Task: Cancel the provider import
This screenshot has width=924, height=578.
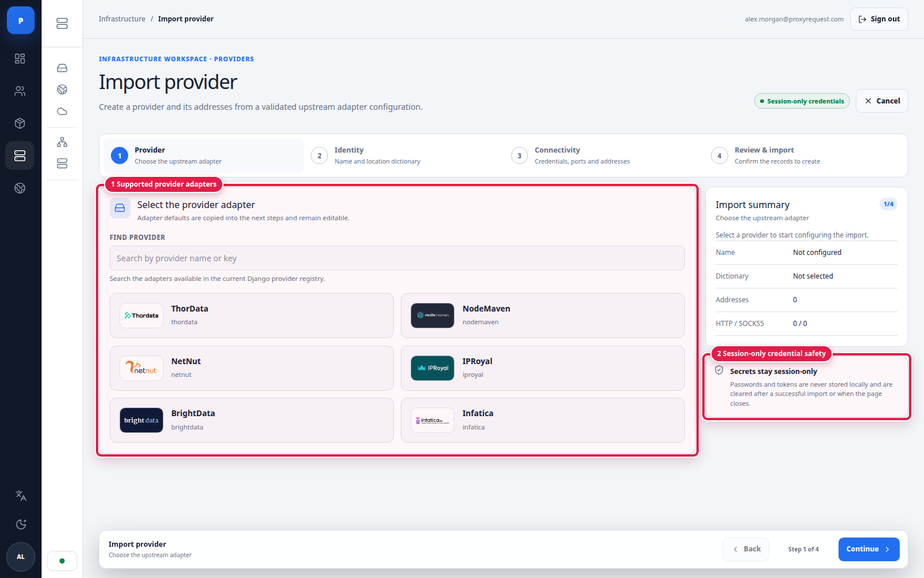Action: pyautogui.click(x=882, y=101)
